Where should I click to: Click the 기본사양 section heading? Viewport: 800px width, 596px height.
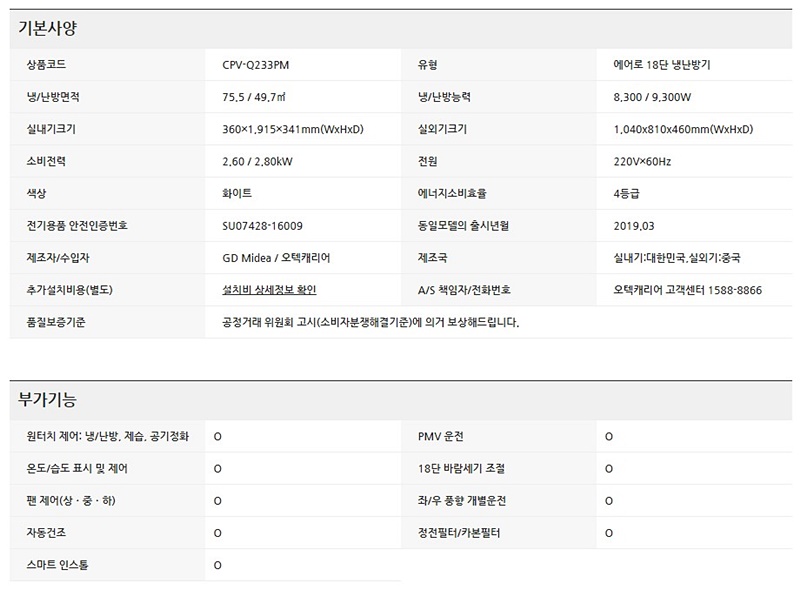47,28
